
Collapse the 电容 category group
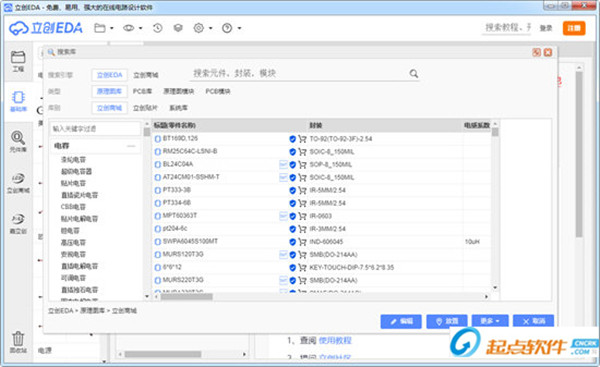(131, 146)
